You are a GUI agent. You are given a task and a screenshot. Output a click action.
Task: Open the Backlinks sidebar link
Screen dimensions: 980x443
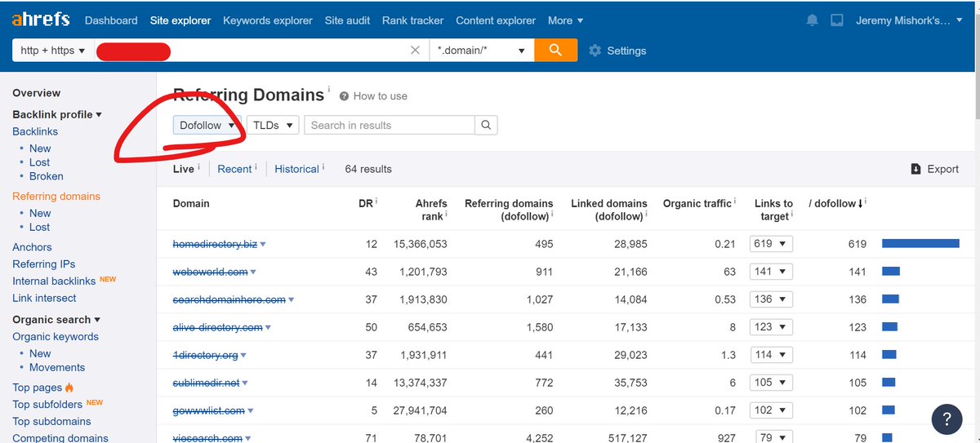35,131
